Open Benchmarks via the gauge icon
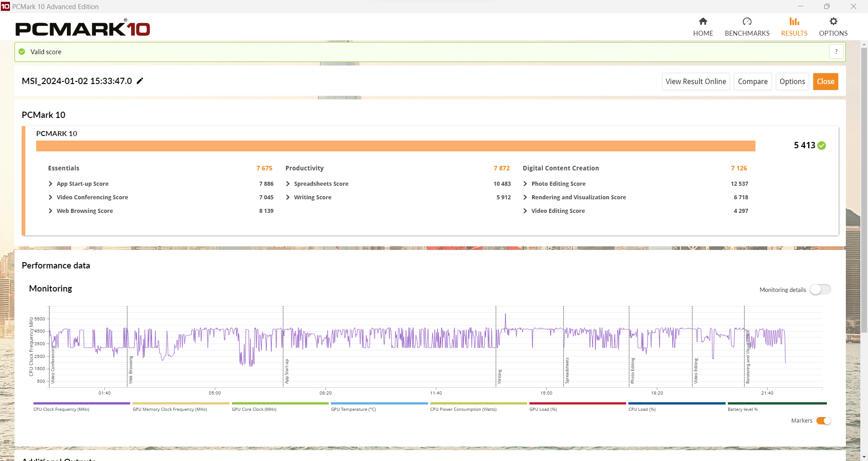Viewport: 868px width, 461px height. point(747,22)
